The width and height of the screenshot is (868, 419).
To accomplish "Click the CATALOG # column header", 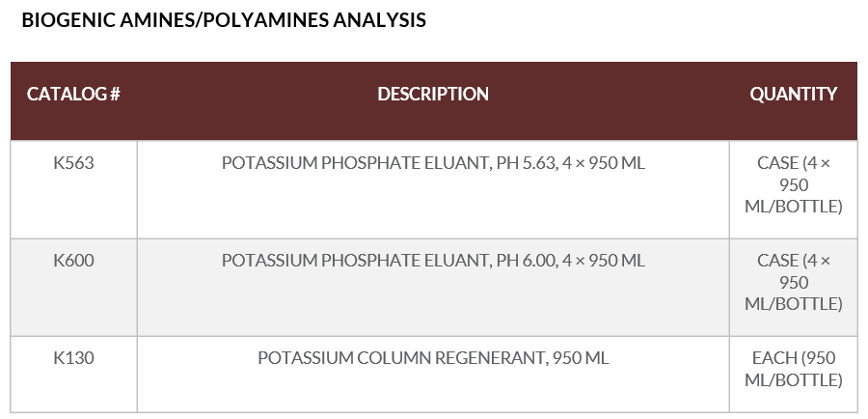I will click(73, 95).
